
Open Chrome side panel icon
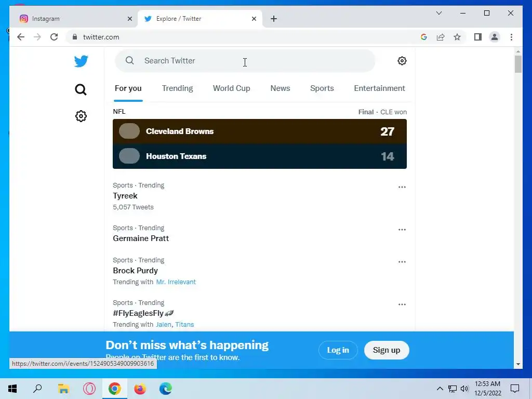point(478,37)
